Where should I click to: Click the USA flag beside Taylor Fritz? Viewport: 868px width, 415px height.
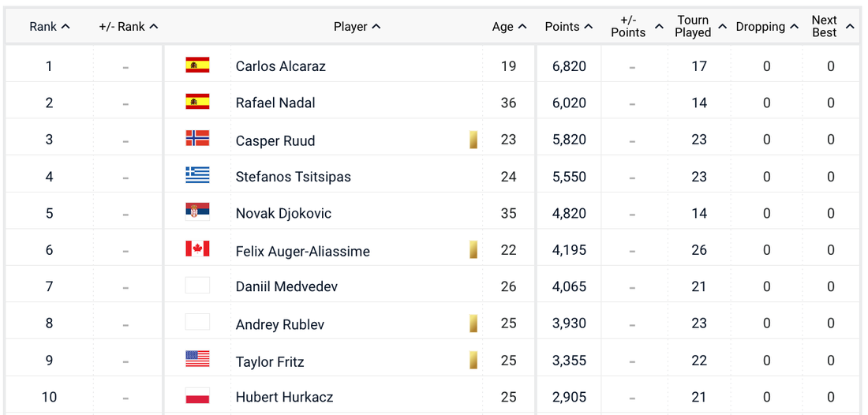click(x=197, y=359)
